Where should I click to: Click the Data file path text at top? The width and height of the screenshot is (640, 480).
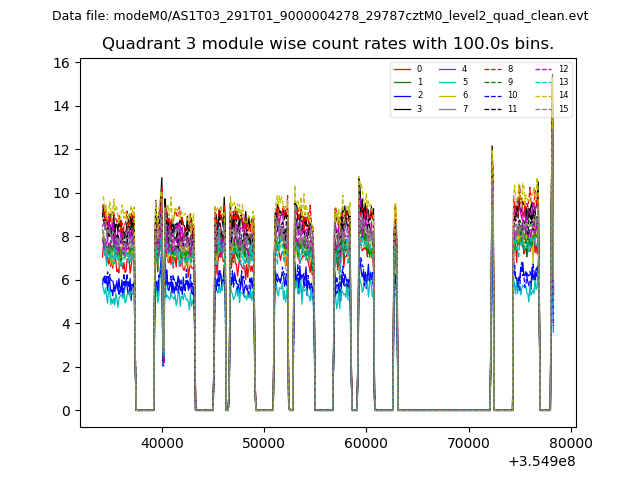click(x=320, y=16)
